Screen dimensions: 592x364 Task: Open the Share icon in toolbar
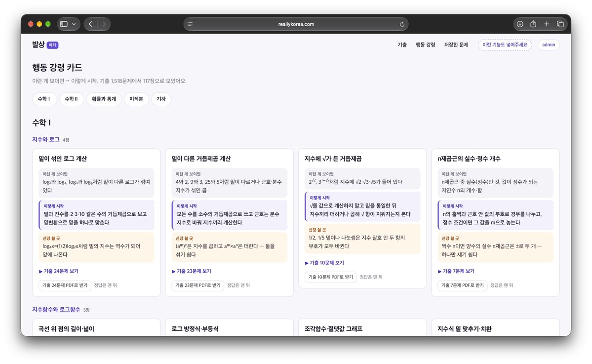533,24
